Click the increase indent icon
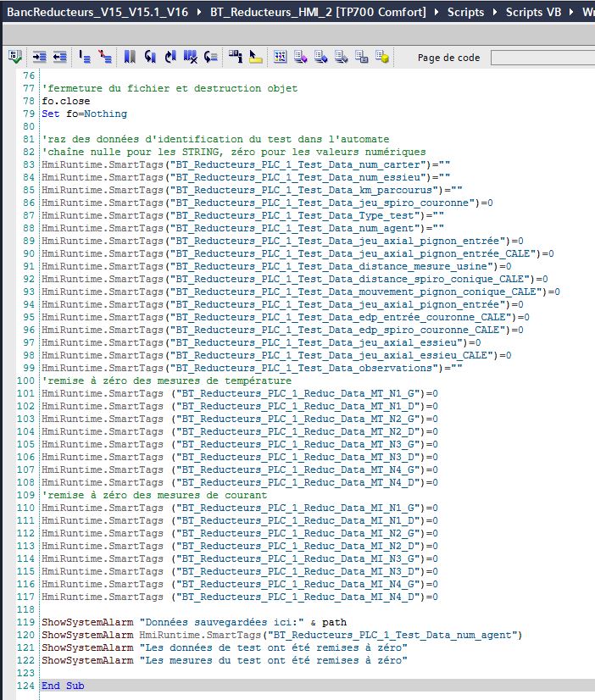Screen dimensions: 595x700 pyautogui.click(x=39, y=57)
